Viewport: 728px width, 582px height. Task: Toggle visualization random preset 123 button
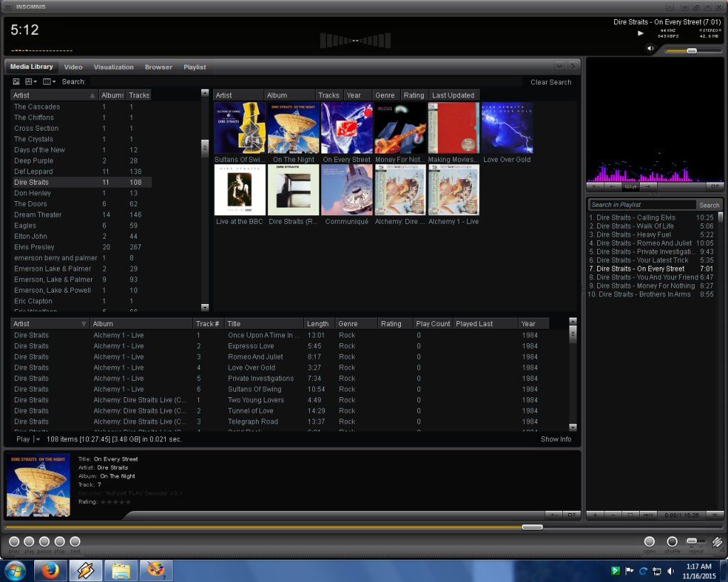pyautogui.click(x=630, y=187)
